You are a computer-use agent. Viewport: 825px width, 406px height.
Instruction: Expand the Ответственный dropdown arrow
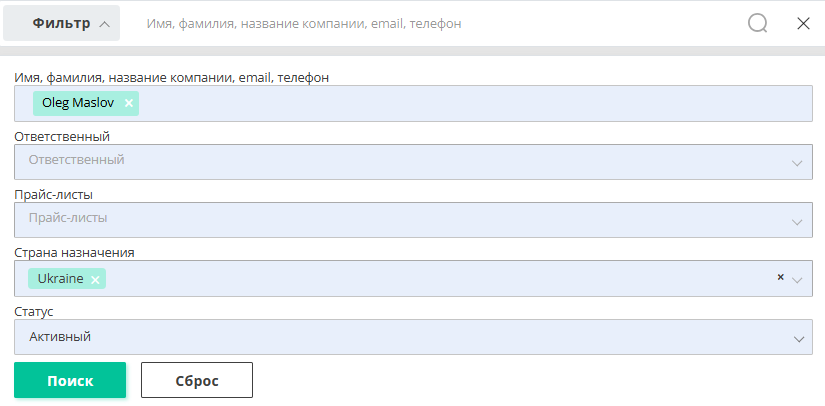pos(797,164)
